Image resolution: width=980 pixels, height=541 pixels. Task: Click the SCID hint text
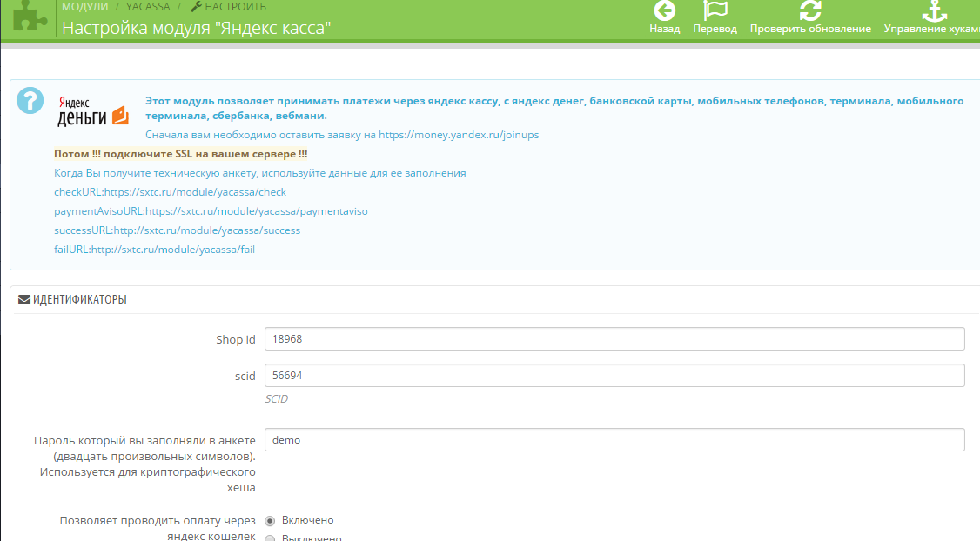pyautogui.click(x=276, y=398)
